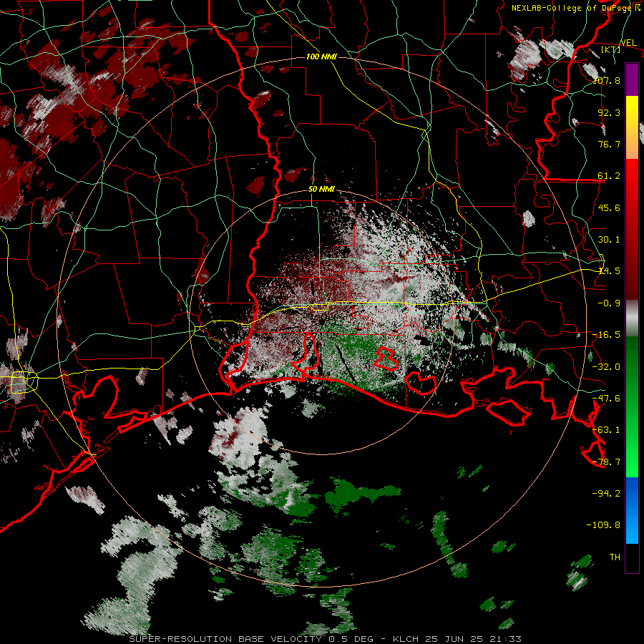Select the 92.3 legend value
The height and width of the screenshot is (644, 644).
tap(609, 112)
